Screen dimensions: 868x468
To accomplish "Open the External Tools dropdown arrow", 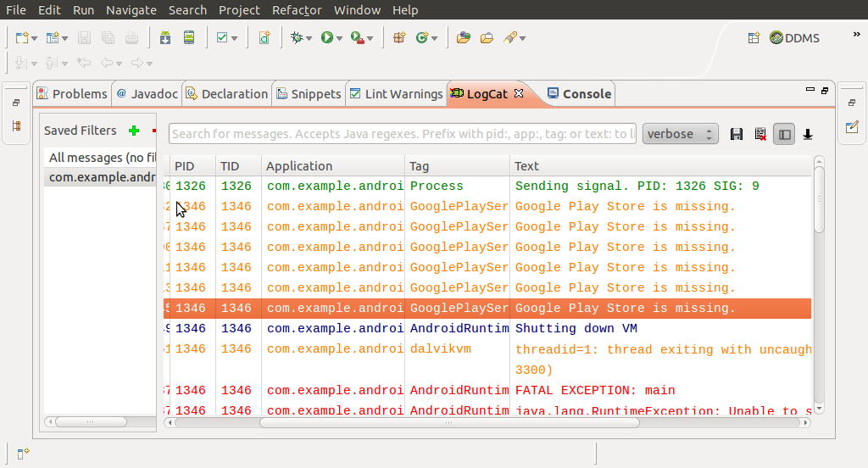I will tap(370, 38).
